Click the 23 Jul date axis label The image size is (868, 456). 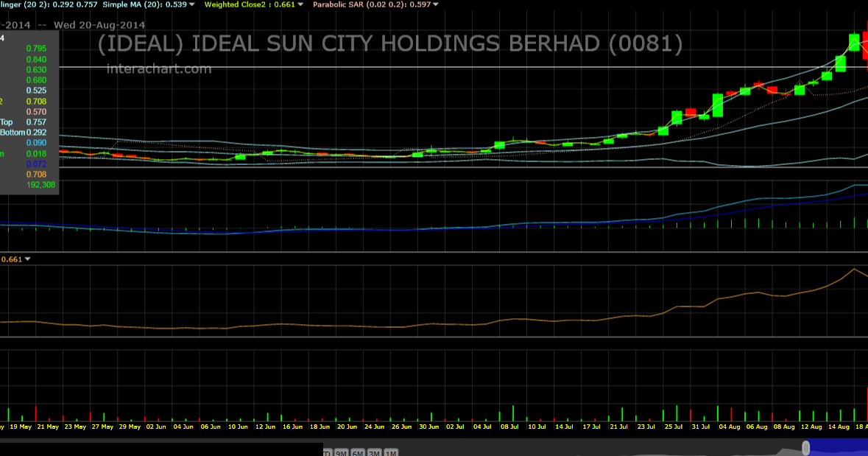[646, 427]
